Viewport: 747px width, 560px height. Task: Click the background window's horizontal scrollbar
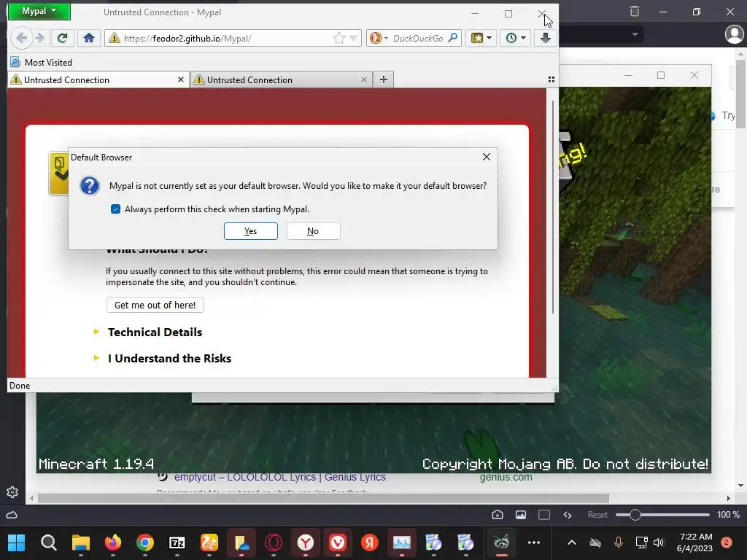323,499
